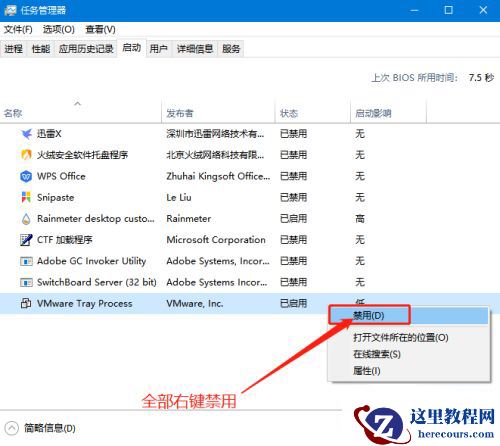Click the 火绒安全软件托盘程序 icon

(26, 155)
